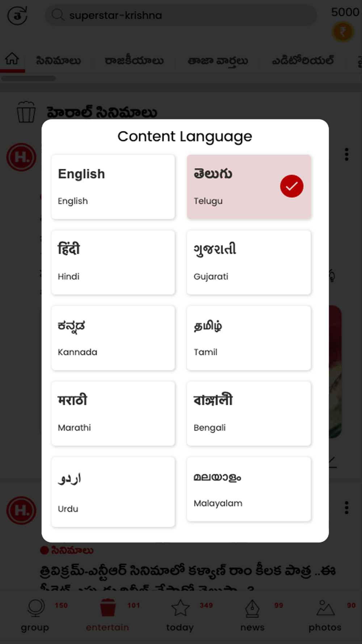Open three-dot menu on the second post

click(346, 508)
